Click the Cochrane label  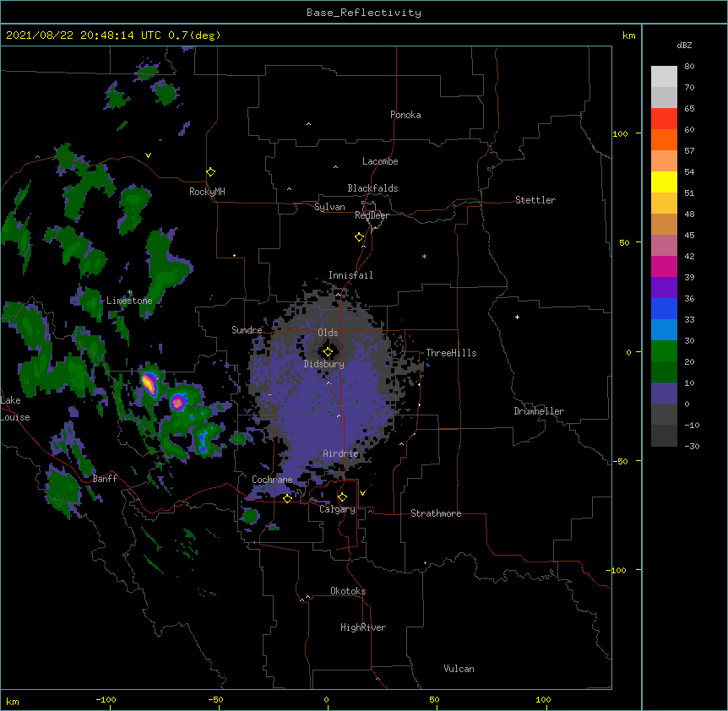272,480
